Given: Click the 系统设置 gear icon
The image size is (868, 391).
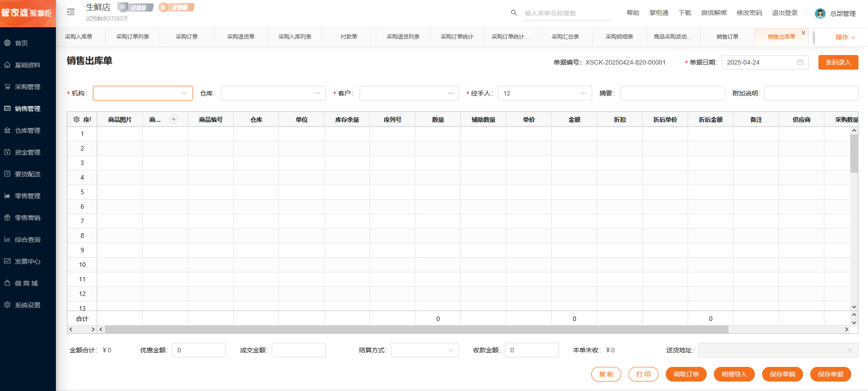Looking at the screenshot, I should 7,305.
